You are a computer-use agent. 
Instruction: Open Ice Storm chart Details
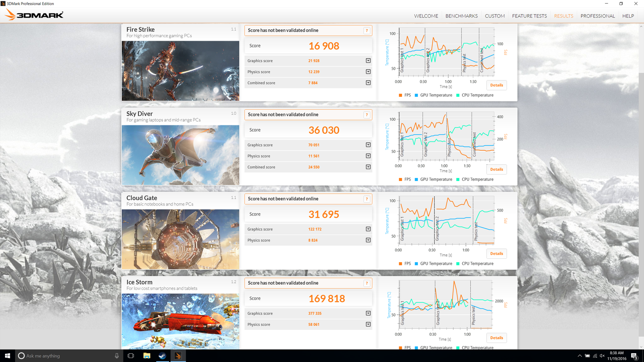coord(496,338)
